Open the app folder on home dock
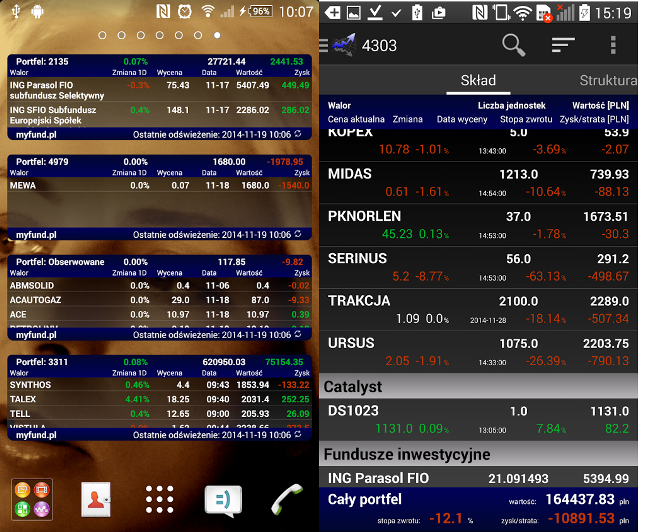This screenshot has height=532, width=645. (x=32, y=499)
